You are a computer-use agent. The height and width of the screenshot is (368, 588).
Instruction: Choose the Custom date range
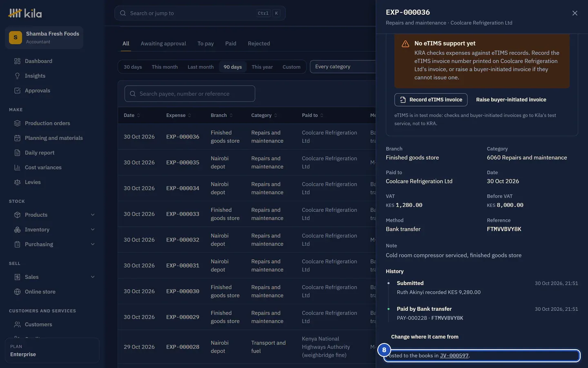tap(292, 67)
